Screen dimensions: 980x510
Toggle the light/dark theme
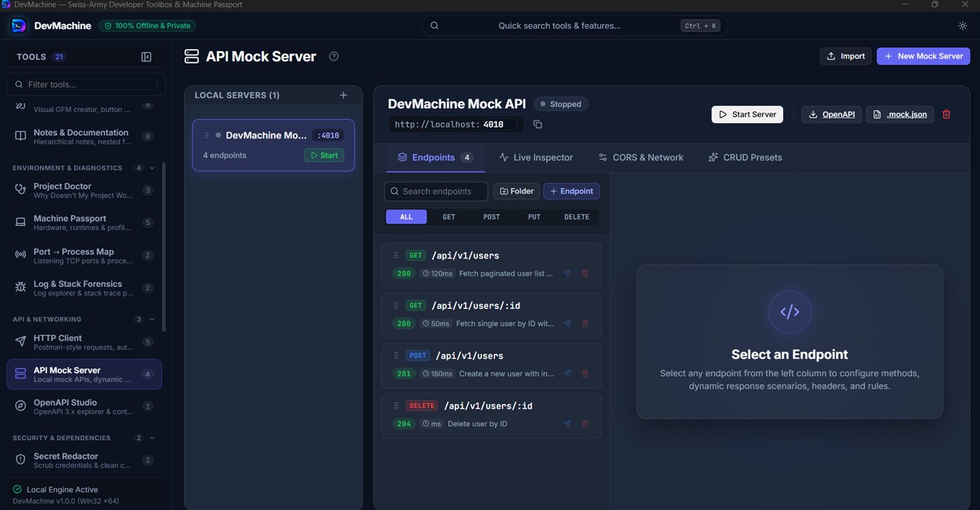click(962, 26)
